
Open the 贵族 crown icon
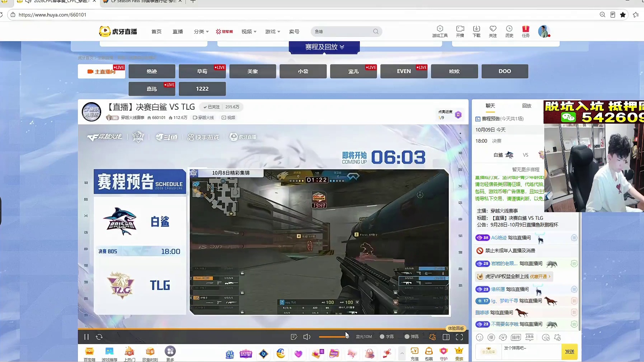coord(459,354)
